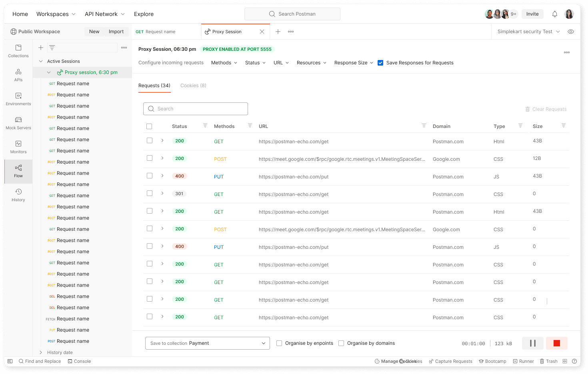Click the Type column filter icon
Viewport: 588px width, 374px height.
tap(520, 126)
